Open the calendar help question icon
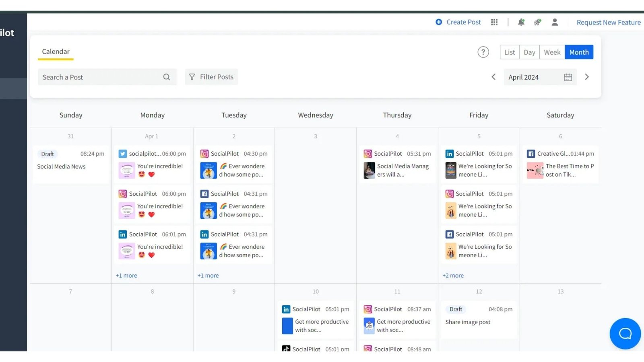The height and width of the screenshot is (362, 644). (483, 52)
